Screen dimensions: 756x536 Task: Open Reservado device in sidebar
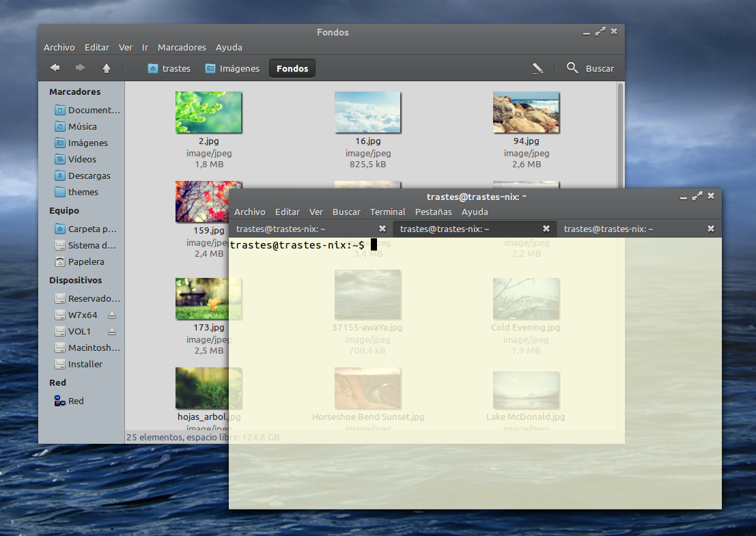coord(87,298)
